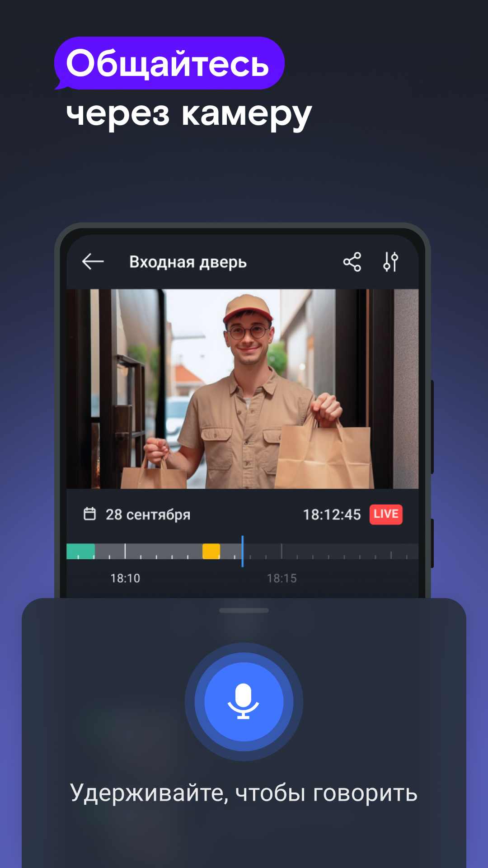Click the Удерживайте, чтобы говорить hint text
This screenshot has width=488, height=868.
(x=244, y=793)
